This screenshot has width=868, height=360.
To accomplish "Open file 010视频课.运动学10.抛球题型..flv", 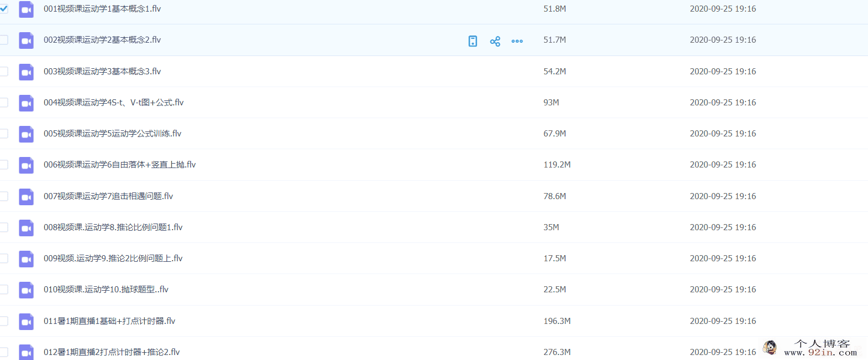I will click(x=106, y=289).
